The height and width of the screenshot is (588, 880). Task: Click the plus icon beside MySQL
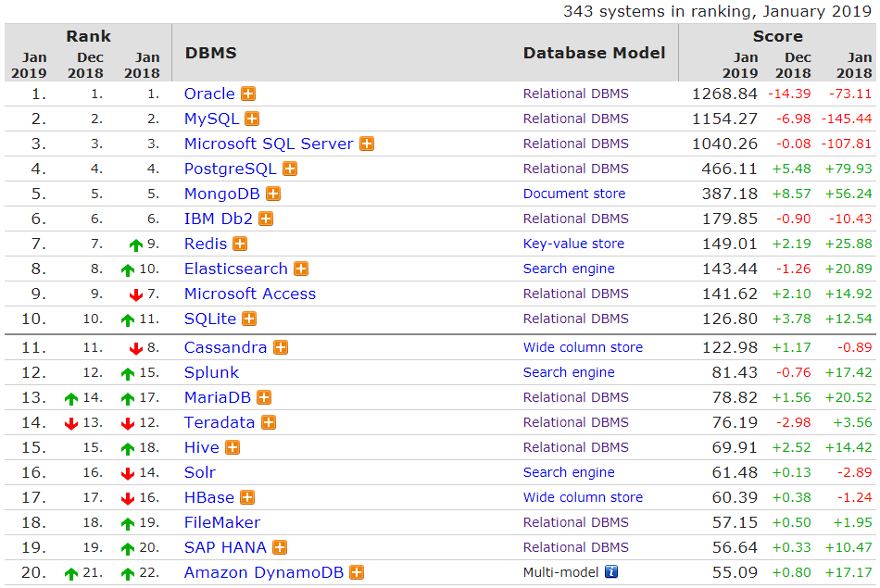252,119
